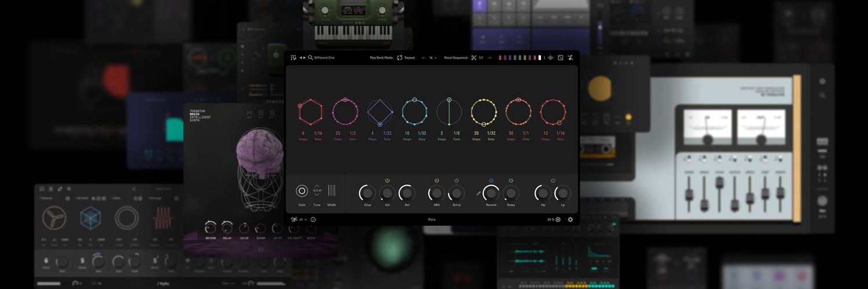Click the Hp filter knob

tap(543, 192)
